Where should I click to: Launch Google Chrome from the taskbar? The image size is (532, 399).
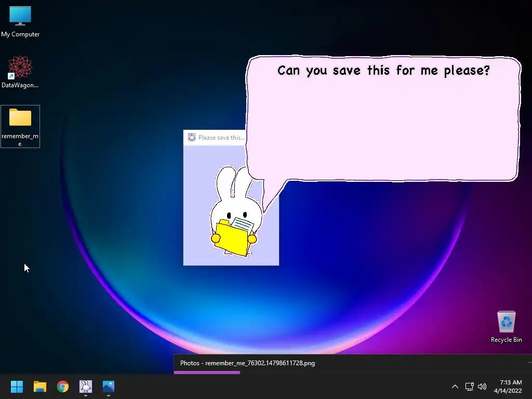[63, 387]
